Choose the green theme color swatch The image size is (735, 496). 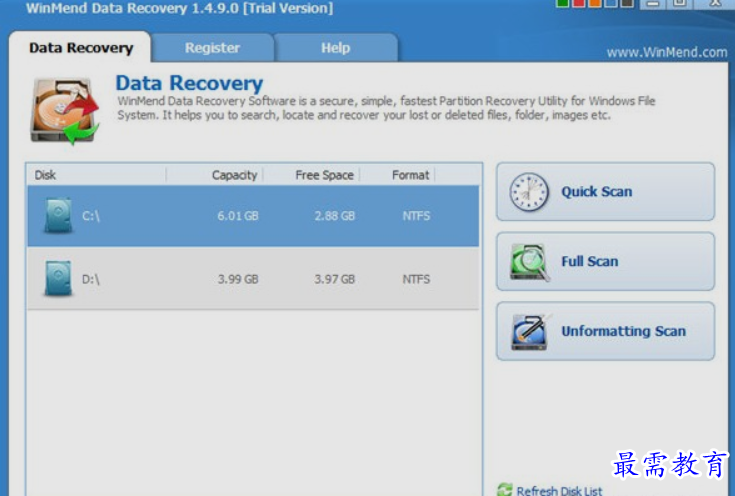coord(562,3)
